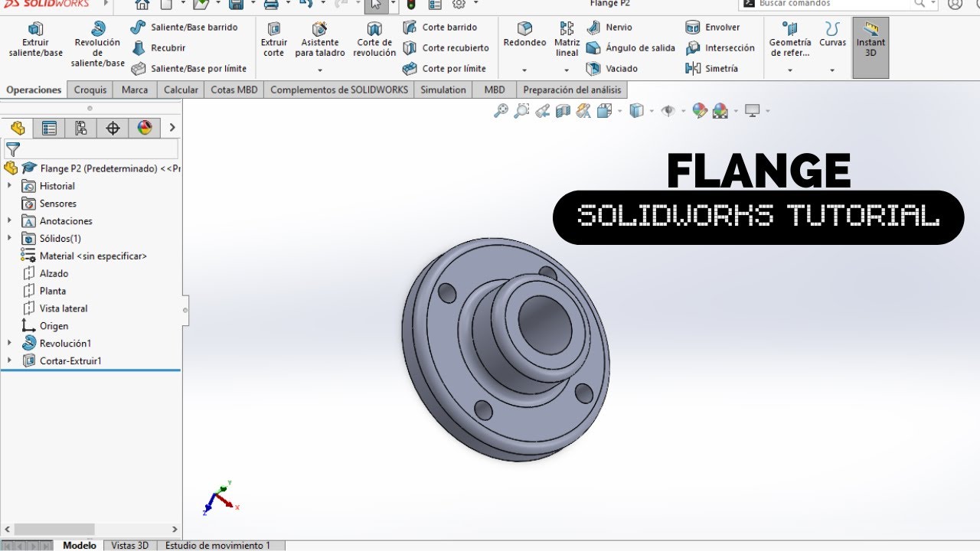The width and height of the screenshot is (980, 551).
Task: Expand the Revolución1 feature
Action: 9,344
